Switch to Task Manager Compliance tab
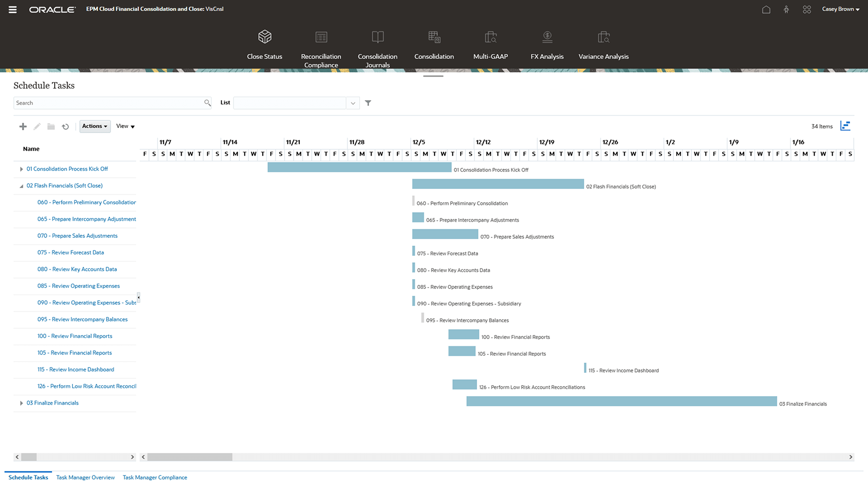The height and width of the screenshot is (488, 868). pyautogui.click(x=155, y=478)
